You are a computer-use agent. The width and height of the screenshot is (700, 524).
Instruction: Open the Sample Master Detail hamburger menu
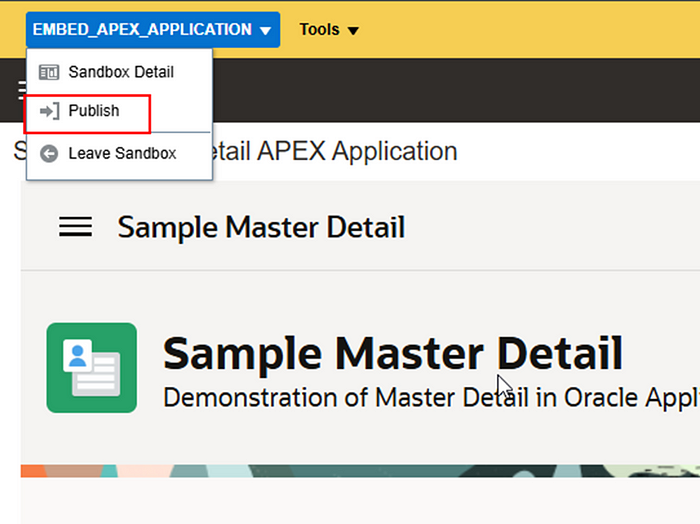click(x=75, y=227)
